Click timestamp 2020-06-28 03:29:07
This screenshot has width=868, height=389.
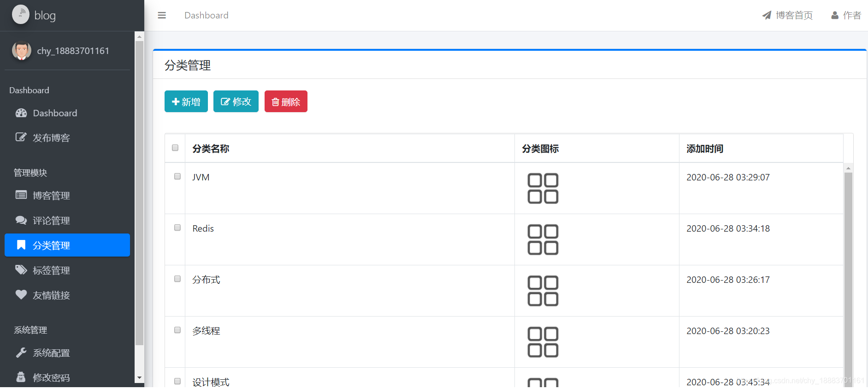[x=728, y=177]
